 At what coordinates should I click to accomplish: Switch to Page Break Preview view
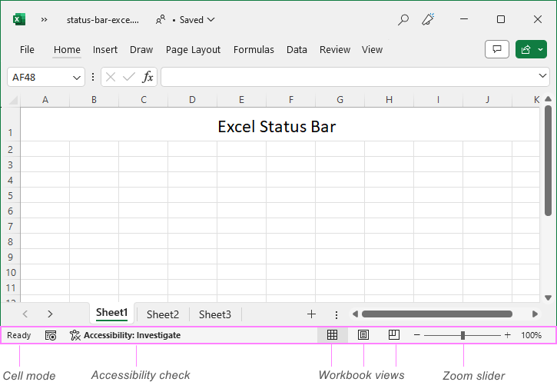click(394, 335)
